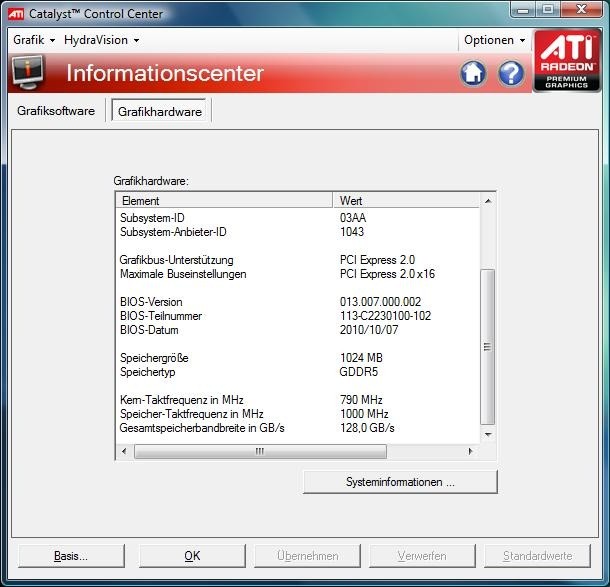Screen dimensions: 610x587
Task: Select the Subsystem-Anbieter-ID row
Action: 298,232
